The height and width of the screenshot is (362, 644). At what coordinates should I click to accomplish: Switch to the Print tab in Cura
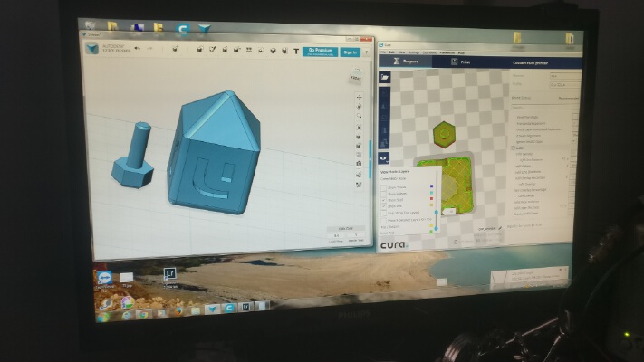(460, 62)
